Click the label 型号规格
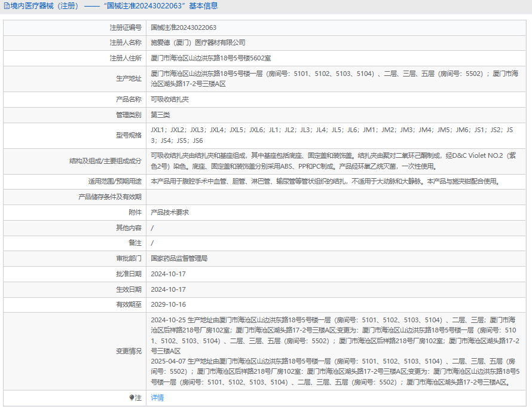The width and height of the screenshot is (532, 409). point(129,135)
